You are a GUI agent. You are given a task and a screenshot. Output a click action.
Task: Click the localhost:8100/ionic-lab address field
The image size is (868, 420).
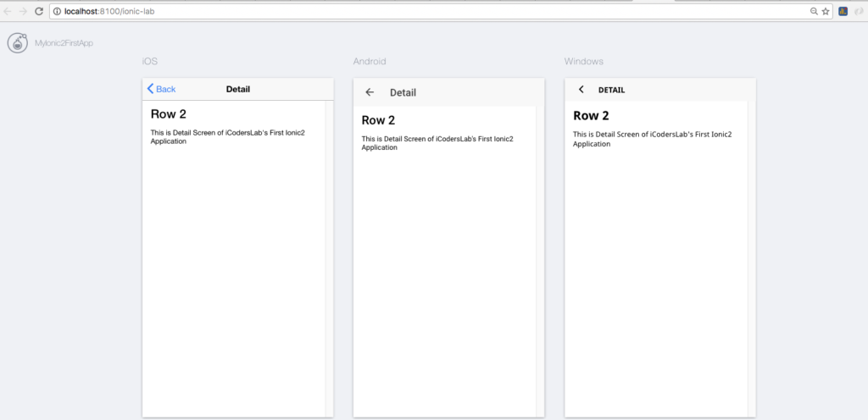coord(441,11)
